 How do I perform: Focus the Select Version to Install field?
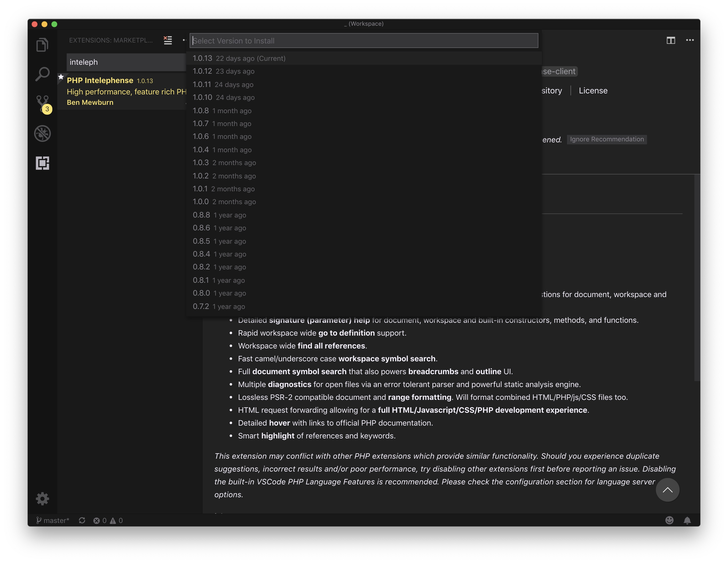[x=364, y=41]
